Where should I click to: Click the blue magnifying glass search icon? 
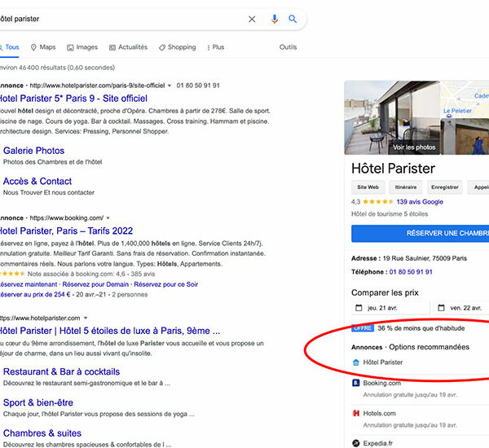pos(293,19)
